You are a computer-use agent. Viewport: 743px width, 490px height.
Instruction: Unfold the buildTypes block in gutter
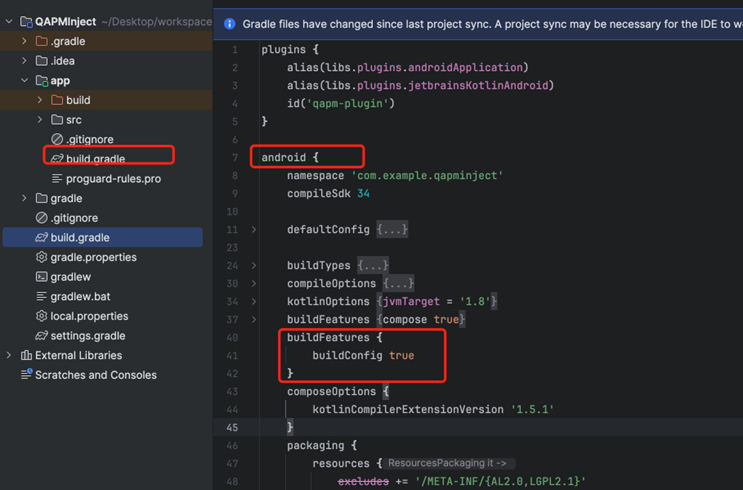point(254,266)
